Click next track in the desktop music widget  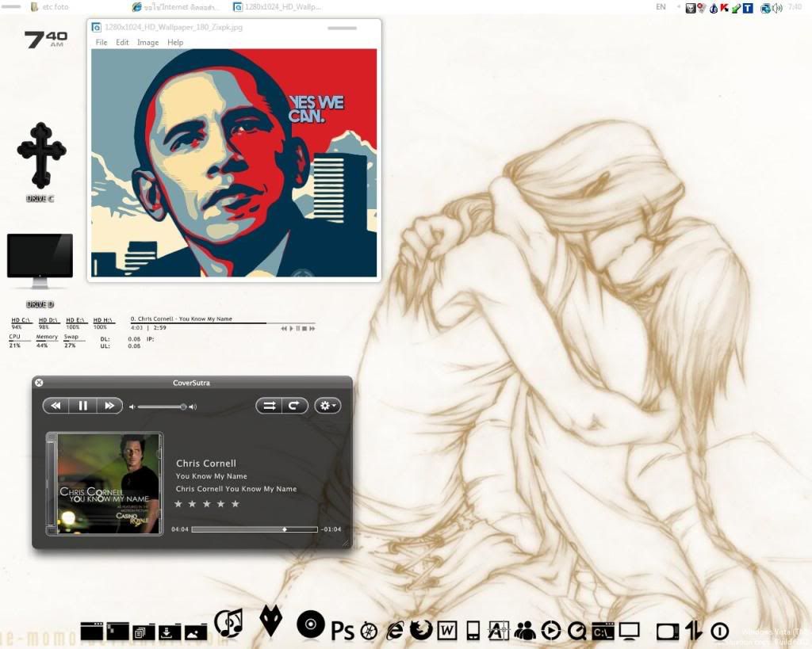point(312,329)
